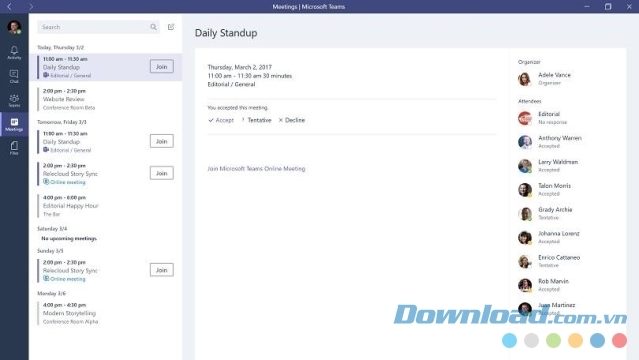Screen dimensions: 639x360
Task: Click Enrico Cattaneo's avatar
Action: 524,261
